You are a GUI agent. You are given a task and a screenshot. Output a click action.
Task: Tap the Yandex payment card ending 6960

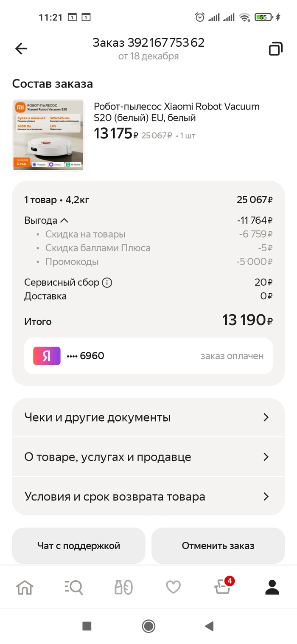click(148, 356)
